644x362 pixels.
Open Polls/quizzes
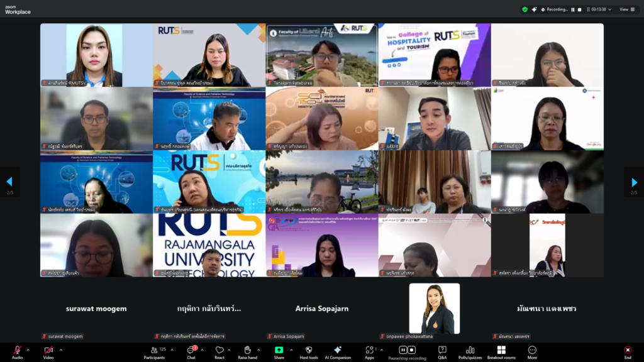(470, 350)
